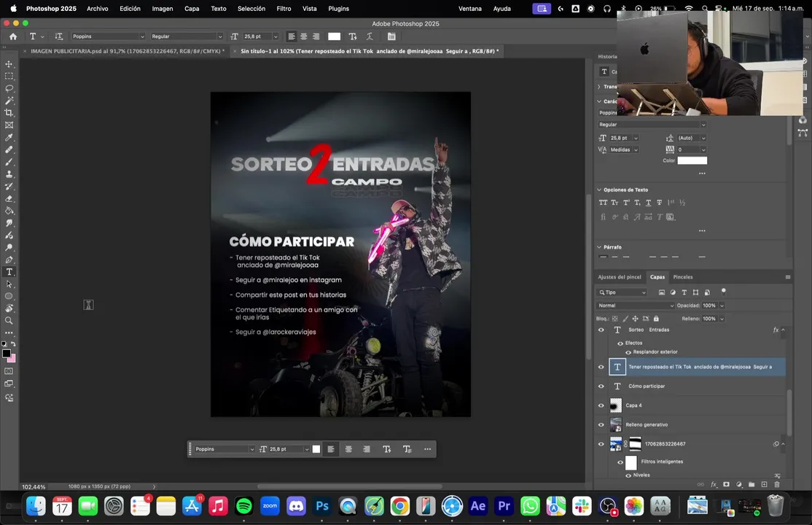Screen dimensions: 812x525
Task: Select the Frame tool
Action: (x=9, y=125)
